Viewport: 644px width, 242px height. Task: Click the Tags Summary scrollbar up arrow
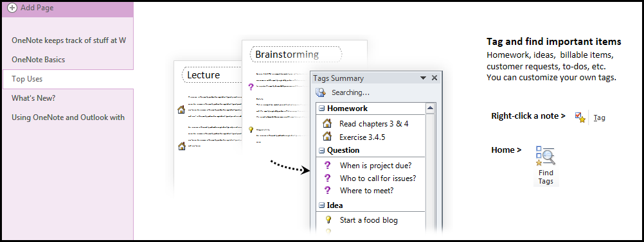click(431, 108)
